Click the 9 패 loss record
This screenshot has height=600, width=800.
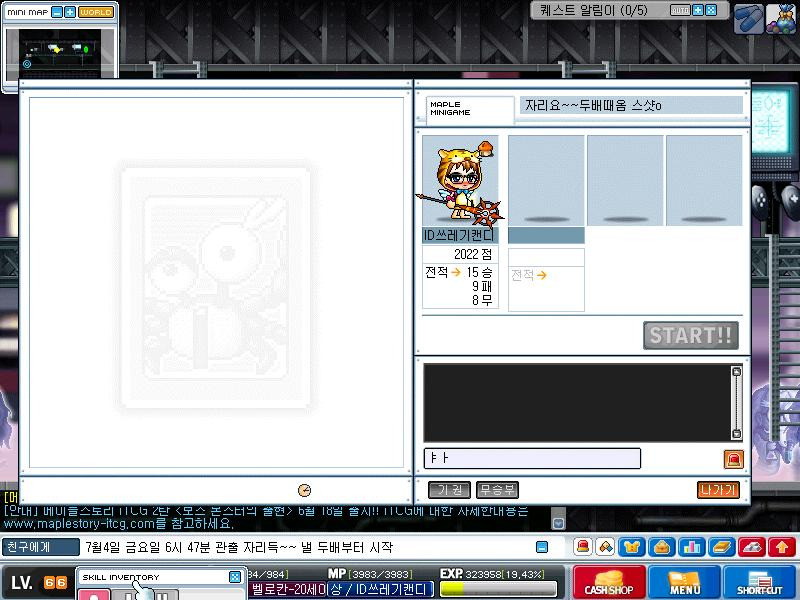point(482,286)
